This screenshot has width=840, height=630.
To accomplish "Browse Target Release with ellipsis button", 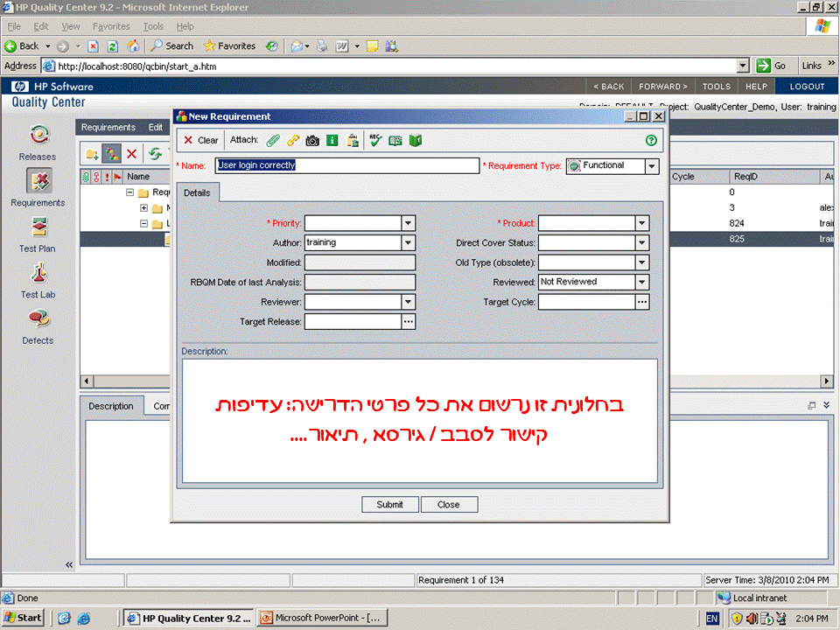I will (x=409, y=321).
